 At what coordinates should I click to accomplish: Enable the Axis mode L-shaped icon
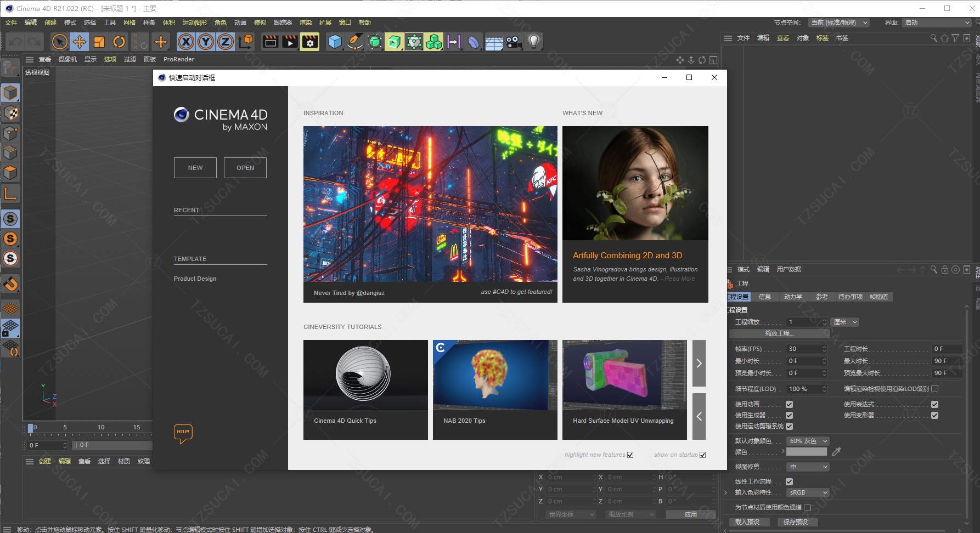click(10, 193)
